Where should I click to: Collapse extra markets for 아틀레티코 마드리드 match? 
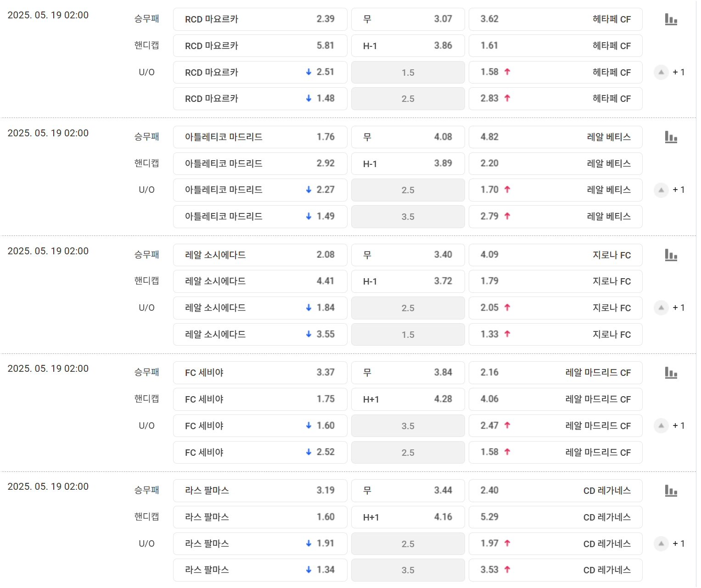(x=661, y=190)
